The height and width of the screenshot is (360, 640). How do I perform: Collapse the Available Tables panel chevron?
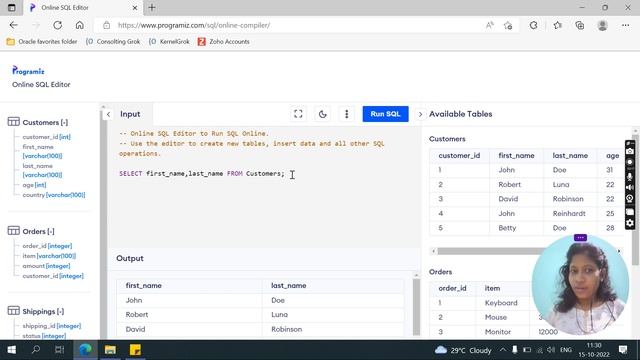420,114
